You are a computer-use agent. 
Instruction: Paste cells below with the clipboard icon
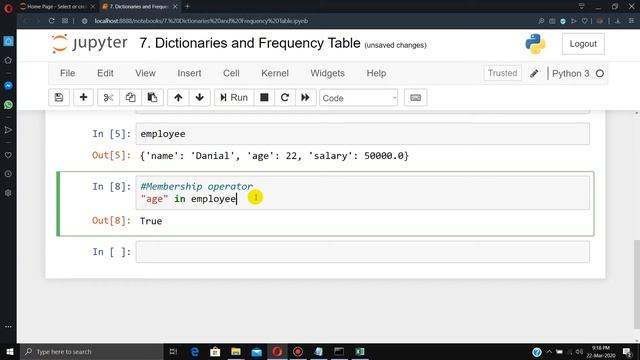[152, 98]
